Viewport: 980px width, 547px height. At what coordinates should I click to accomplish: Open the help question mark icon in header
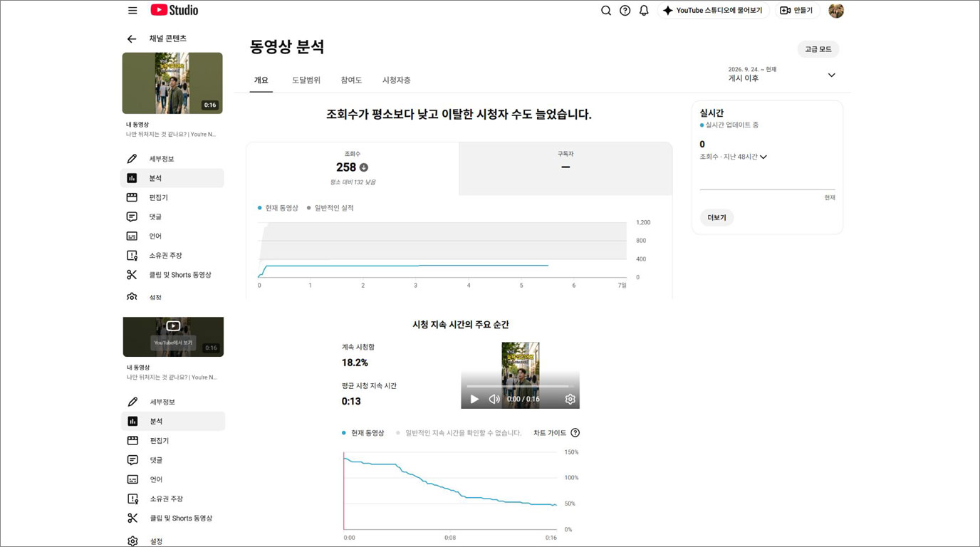[x=625, y=11]
